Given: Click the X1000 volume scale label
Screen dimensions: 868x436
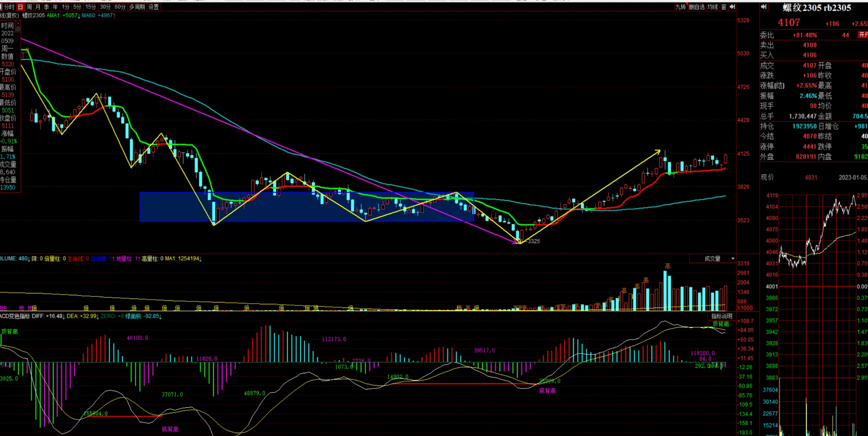Looking at the screenshot, I should coord(745,308).
